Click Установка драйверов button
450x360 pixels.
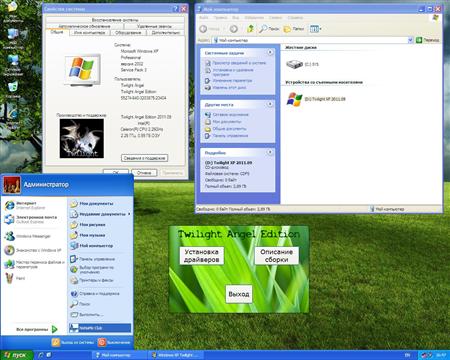pyautogui.click(x=201, y=256)
